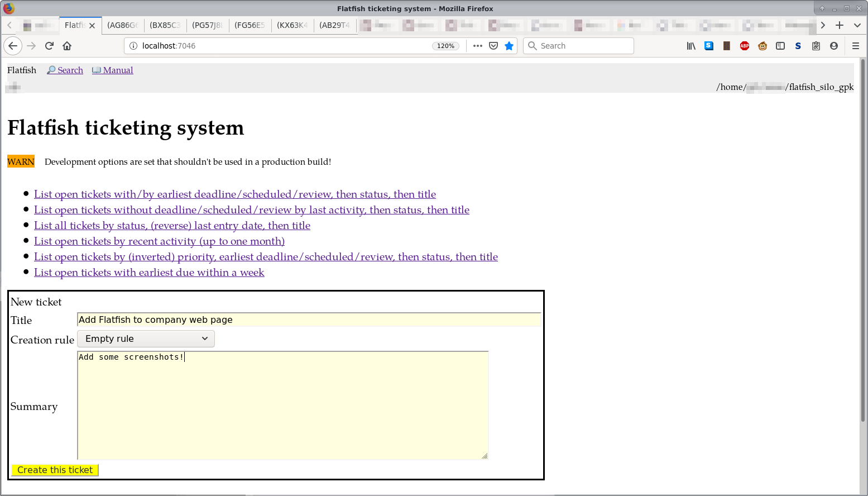Open the Manual link in header
Viewport: 868px width, 496px height.
click(x=118, y=70)
